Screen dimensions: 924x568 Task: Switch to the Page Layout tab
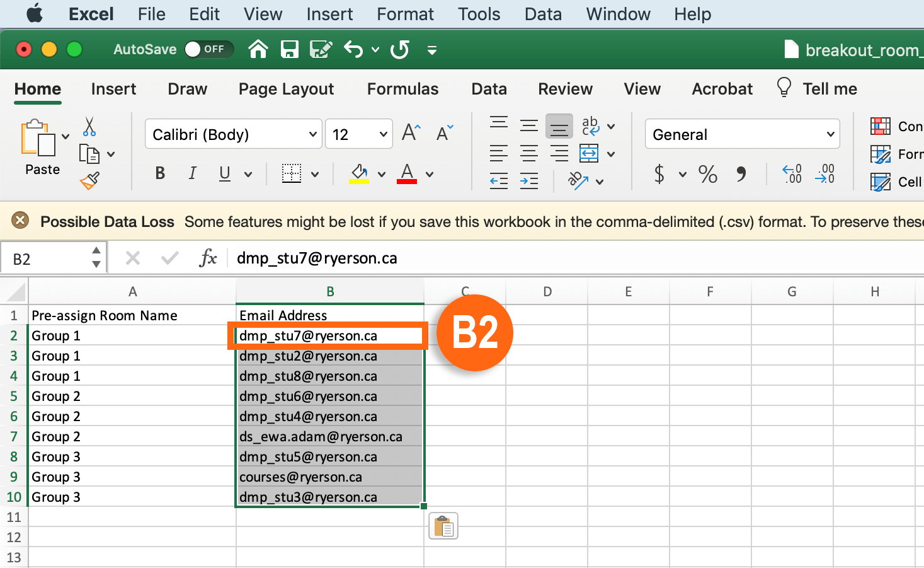point(286,89)
